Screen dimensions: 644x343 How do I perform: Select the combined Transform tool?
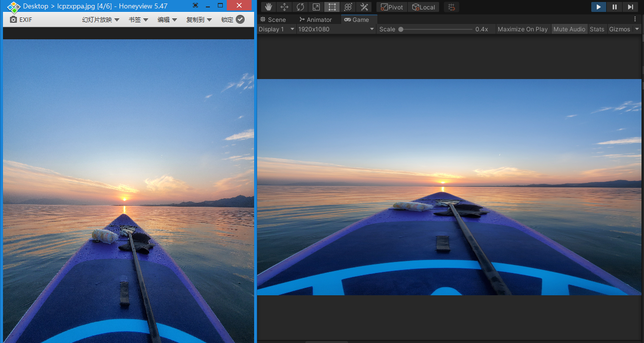(348, 7)
